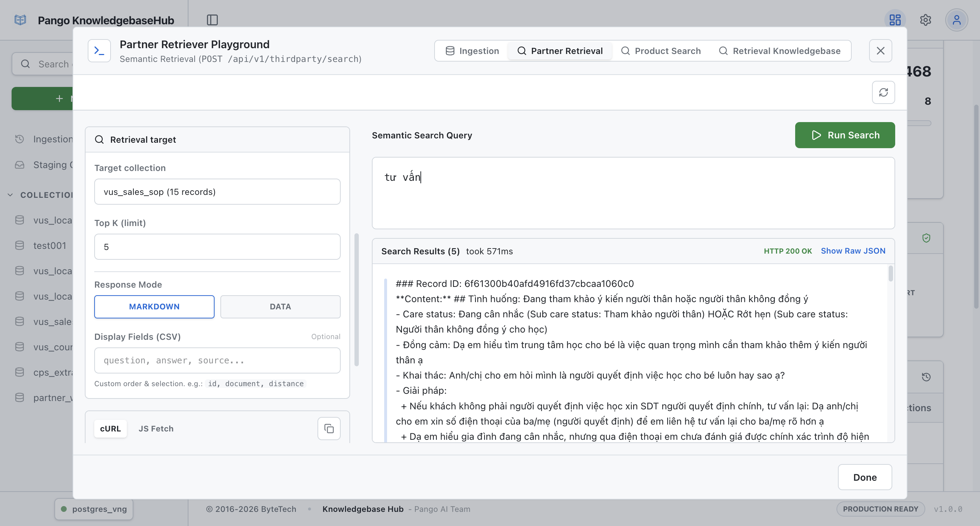Open vus_cour collection in sidebar
The image size is (980, 526).
point(53,347)
